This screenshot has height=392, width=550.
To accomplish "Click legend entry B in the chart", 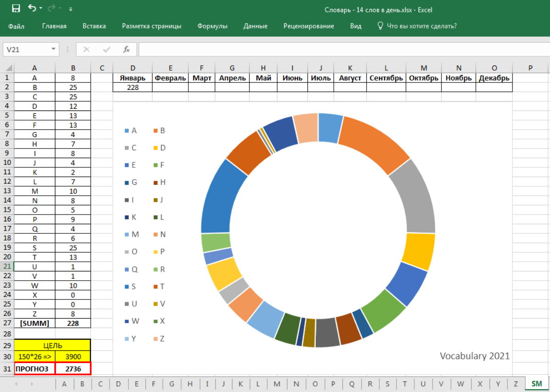I will tap(159, 131).
